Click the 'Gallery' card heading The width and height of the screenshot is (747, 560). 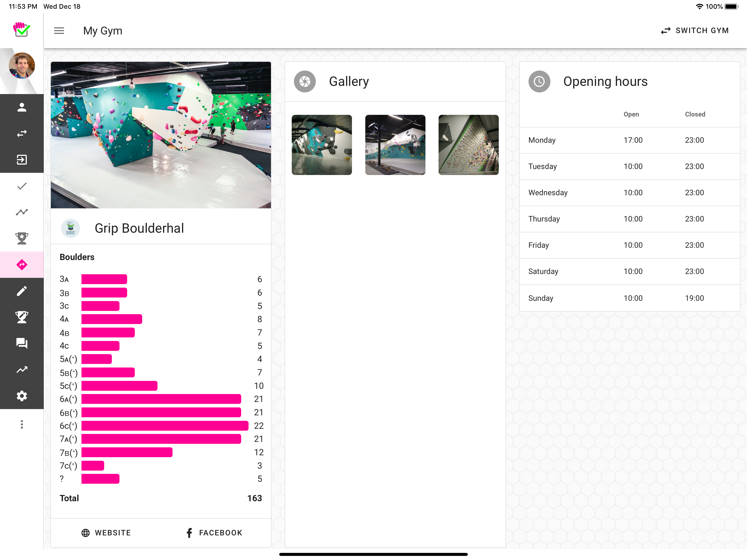(x=349, y=81)
